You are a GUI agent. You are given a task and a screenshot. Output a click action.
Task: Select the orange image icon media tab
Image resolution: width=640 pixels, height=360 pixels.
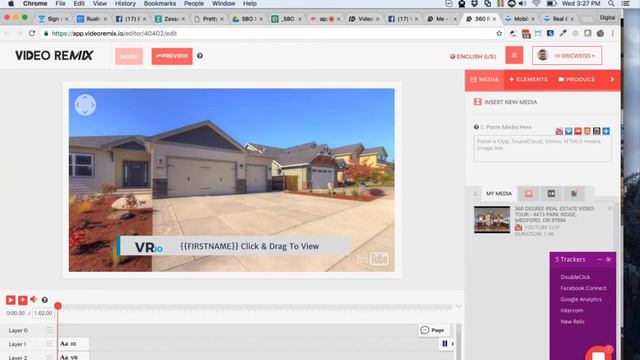click(x=529, y=193)
